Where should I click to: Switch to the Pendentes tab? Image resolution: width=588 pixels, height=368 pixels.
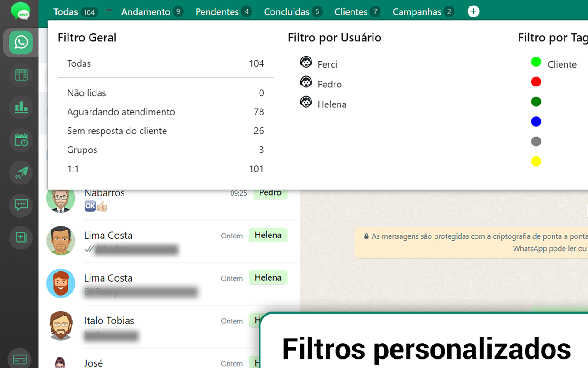(x=223, y=12)
